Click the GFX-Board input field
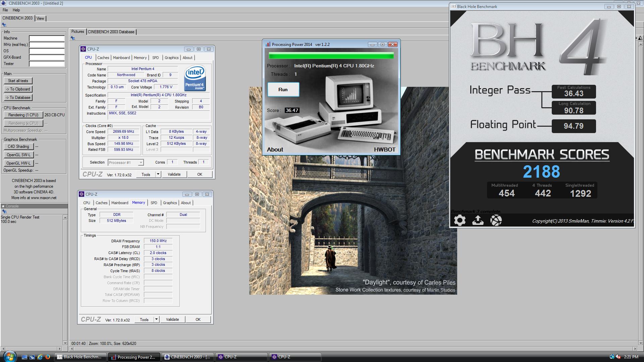Viewport: 644px width, 362px height. pos(47,57)
